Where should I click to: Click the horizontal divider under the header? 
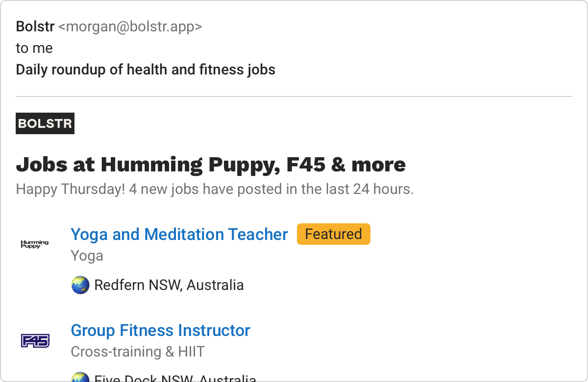[x=294, y=96]
